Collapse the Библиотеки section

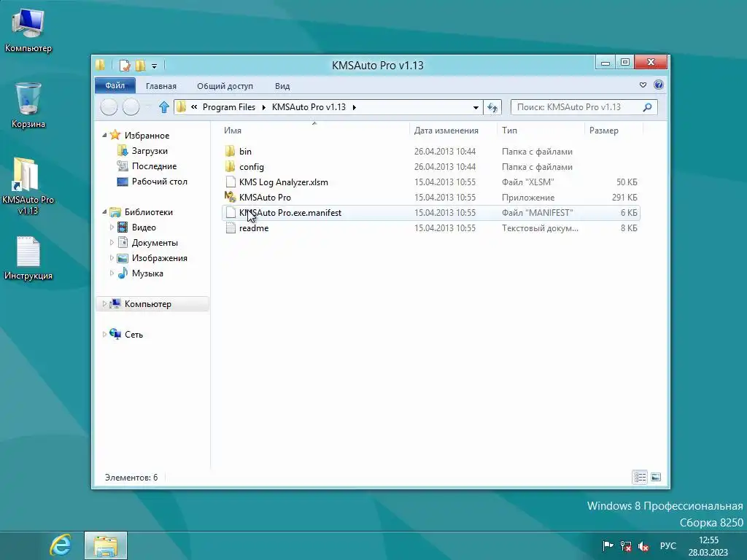coord(104,212)
